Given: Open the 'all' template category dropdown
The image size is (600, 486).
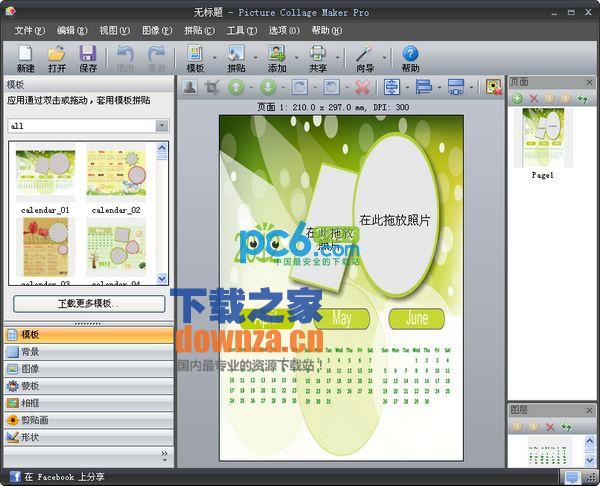Looking at the screenshot, I should [162, 126].
